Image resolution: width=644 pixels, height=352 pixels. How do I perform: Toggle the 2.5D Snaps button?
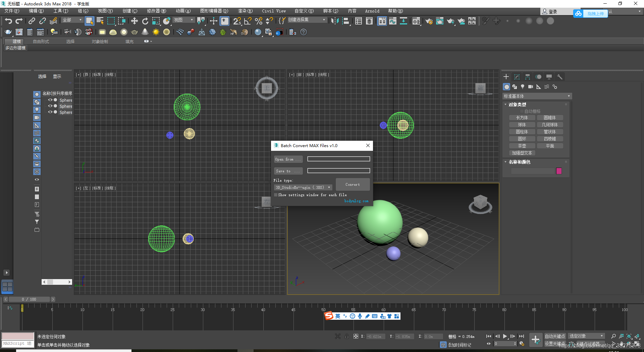point(237,21)
